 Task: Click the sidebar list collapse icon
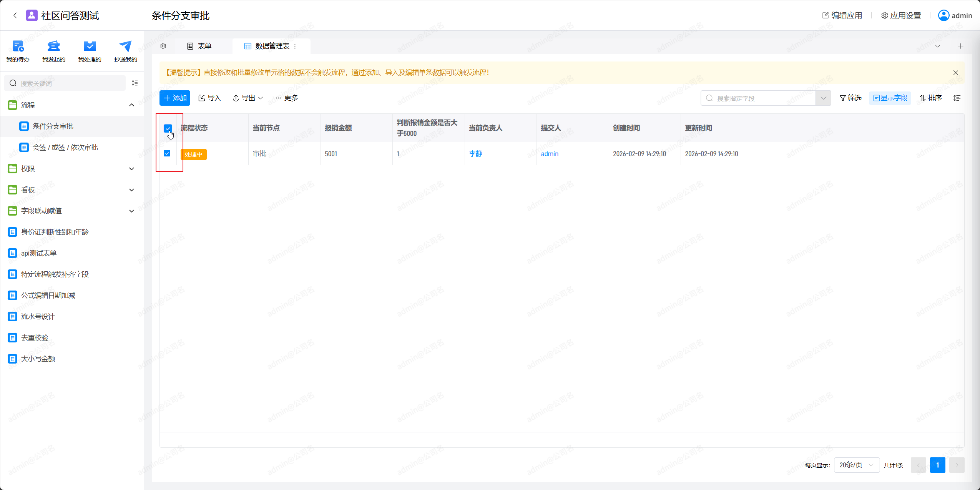[135, 83]
